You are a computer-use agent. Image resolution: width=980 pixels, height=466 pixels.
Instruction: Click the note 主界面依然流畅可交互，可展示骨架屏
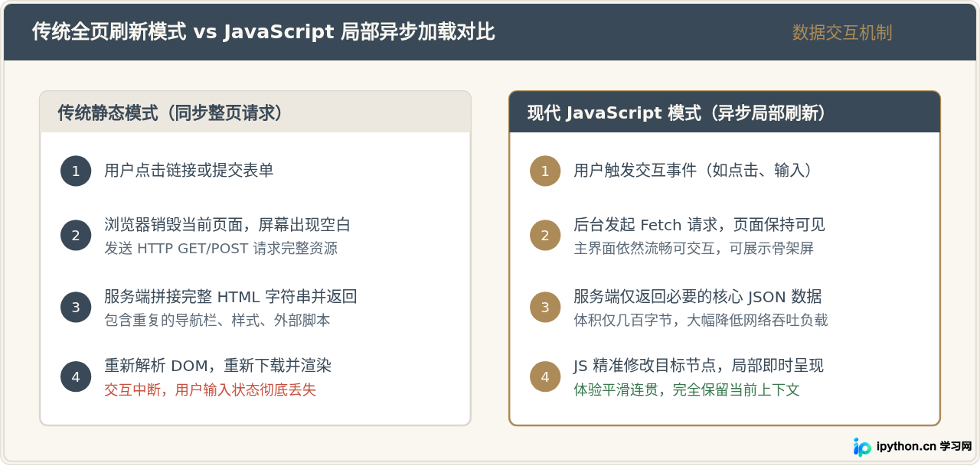pos(694,249)
